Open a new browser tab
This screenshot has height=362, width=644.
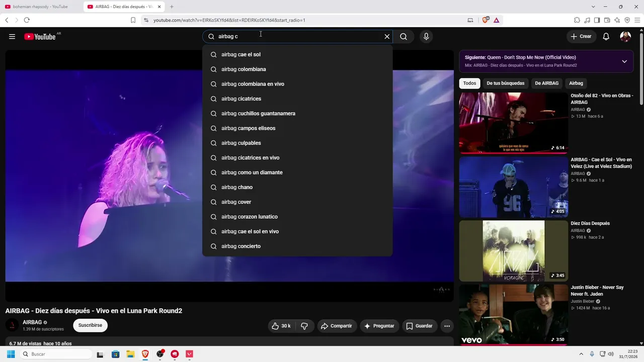172,7
